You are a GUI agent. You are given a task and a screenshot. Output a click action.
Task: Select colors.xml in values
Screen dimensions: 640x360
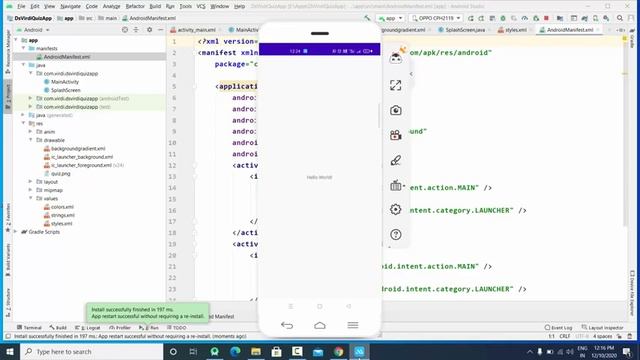pyautogui.click(x=62, y=207)
